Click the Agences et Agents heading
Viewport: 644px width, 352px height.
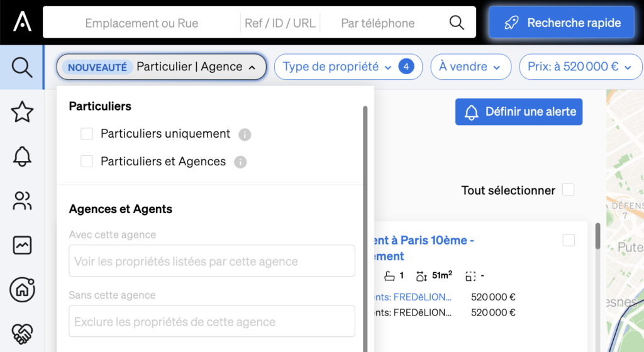click(120, 209)
